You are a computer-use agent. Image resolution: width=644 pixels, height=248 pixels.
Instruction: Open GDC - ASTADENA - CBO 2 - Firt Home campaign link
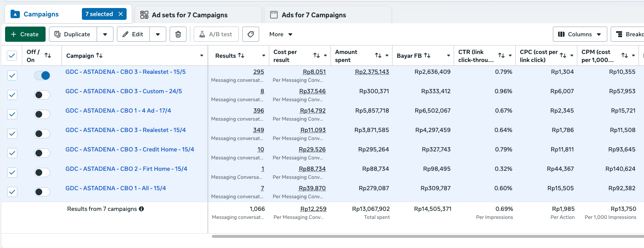point(126,169)
